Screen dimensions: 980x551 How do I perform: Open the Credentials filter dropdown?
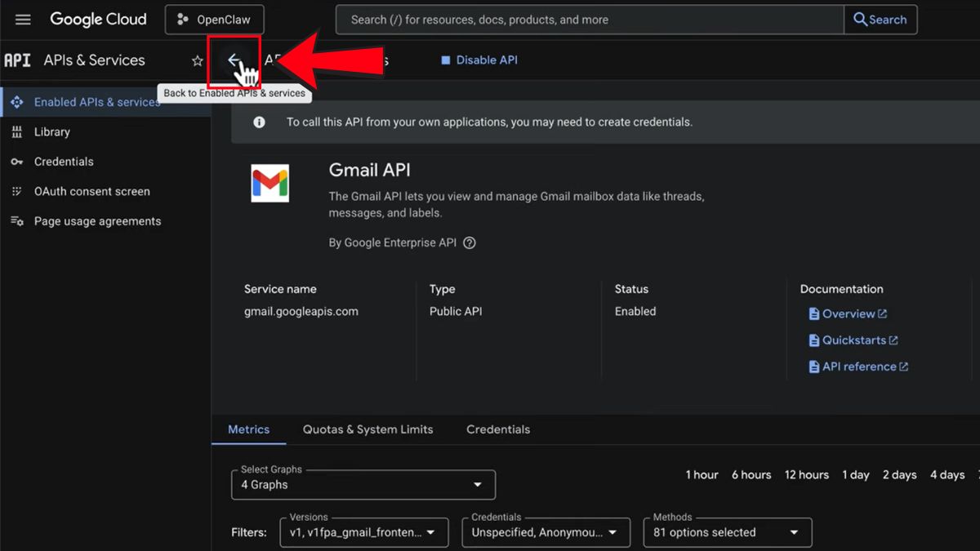546,532
